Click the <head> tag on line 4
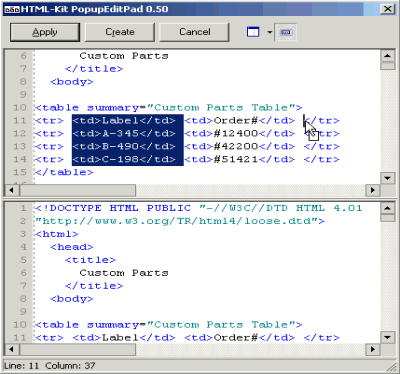400x374 pixels. pos(72,247)
